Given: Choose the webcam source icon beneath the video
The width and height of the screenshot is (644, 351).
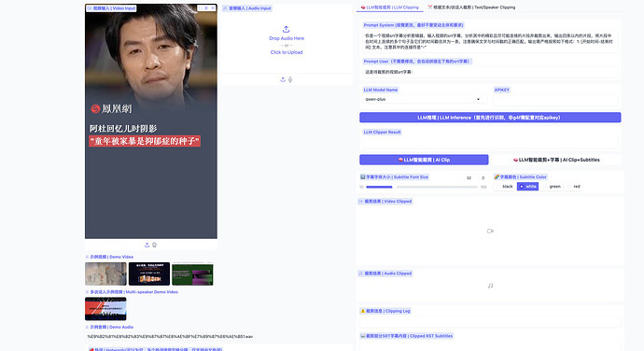Looking at the screenshot, I should pyautogui.click(x=154, y=245).
